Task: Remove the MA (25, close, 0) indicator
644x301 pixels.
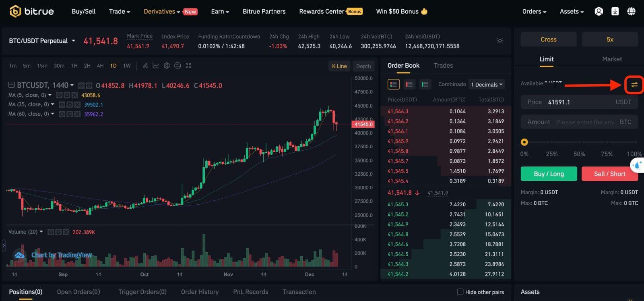Action: coord(77,105)
